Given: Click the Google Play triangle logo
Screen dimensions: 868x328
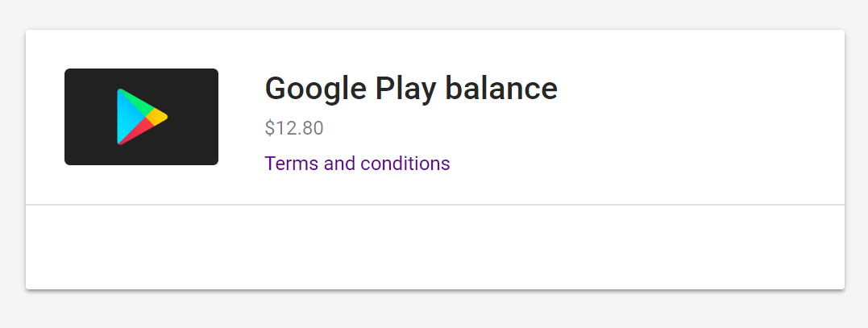Looking at the screenshot, I should point(141,117).
